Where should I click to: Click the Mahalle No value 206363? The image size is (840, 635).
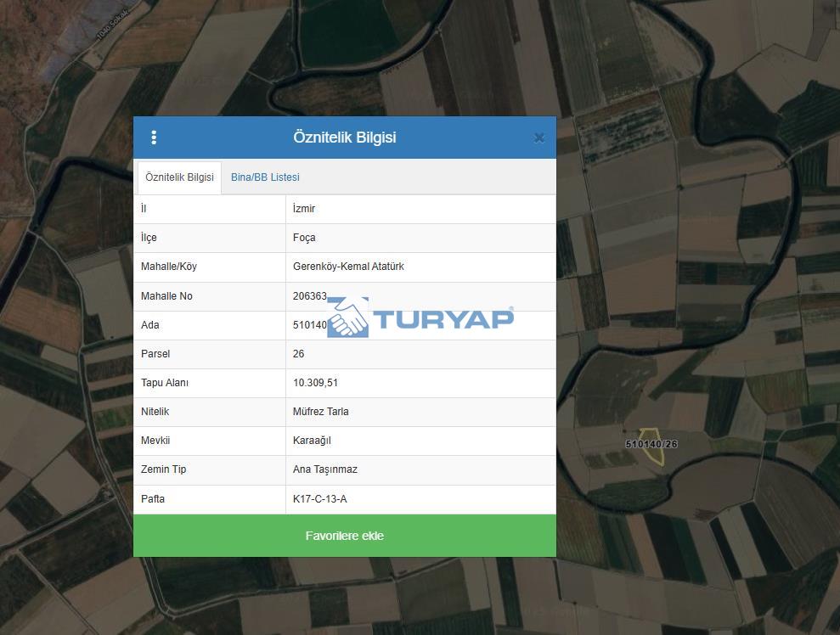(x=310, y=296)
